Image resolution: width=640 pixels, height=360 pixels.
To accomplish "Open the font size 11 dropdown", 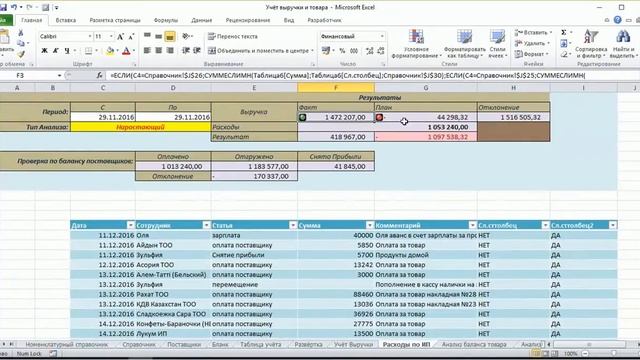I will [111, 36].
